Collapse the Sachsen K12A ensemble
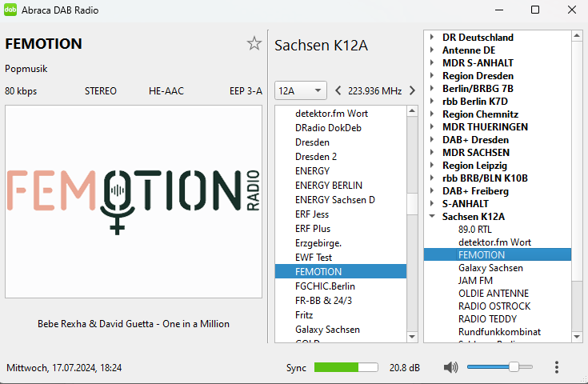Screen dimensions: 588x384 (432, 217)
